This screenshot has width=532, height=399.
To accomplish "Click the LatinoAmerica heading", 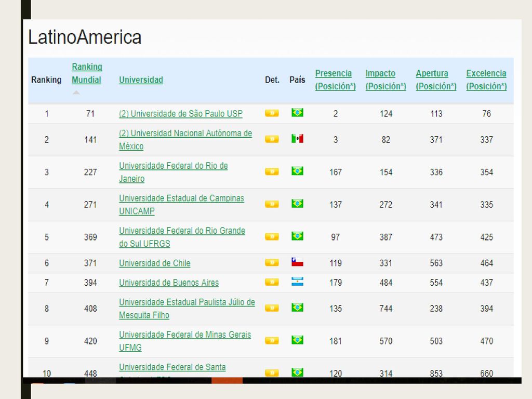I will pos(85,37).
